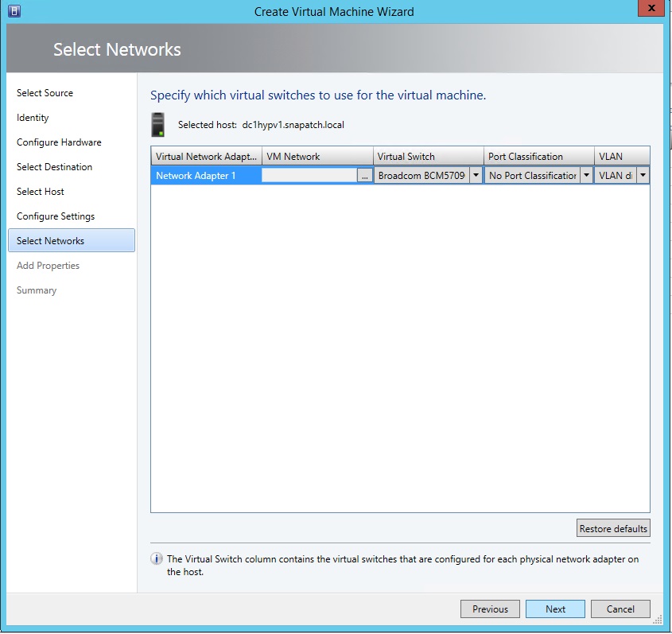This screenshot has height=634, width=672.
Task: Expand the VLAN dropdown arrow
Action: [x=643, y=175]
